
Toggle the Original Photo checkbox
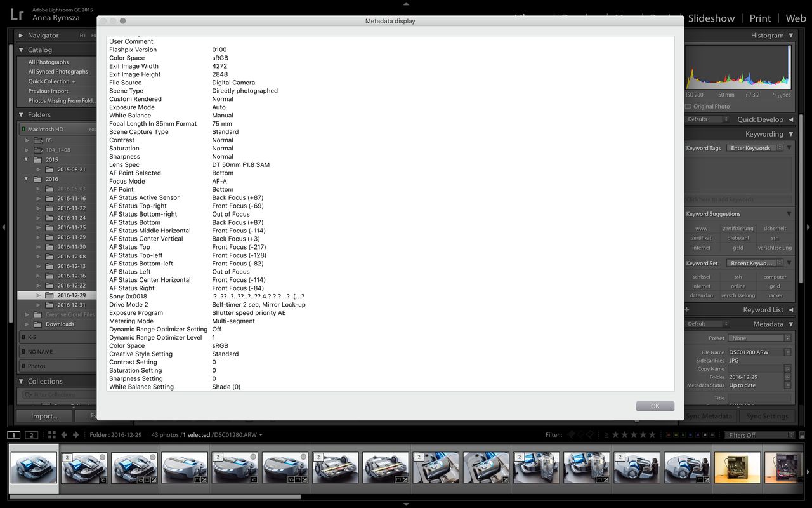pos(690,107)
